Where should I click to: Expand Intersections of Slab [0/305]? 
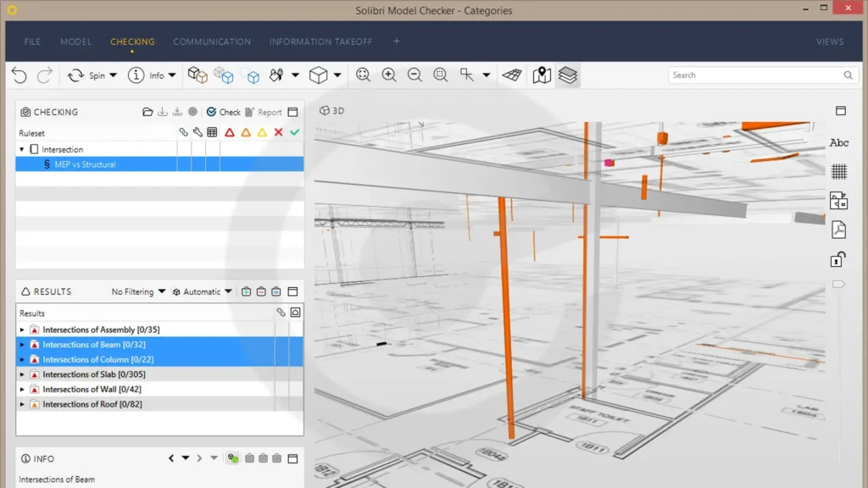tap(22, 374)
